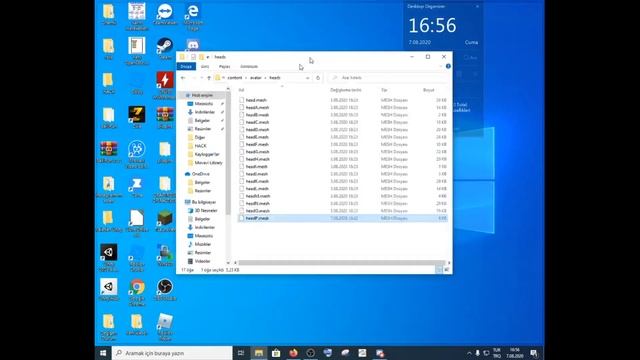Screen dimensions: 640x360
Task: Select the Discord desktop icon
Action: [x=193, y=44]
